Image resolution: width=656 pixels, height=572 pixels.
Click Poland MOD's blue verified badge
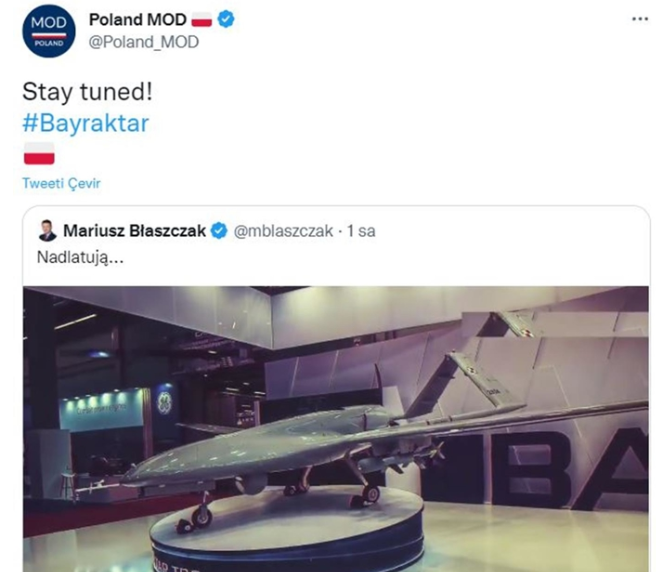[x=226, y=20]
